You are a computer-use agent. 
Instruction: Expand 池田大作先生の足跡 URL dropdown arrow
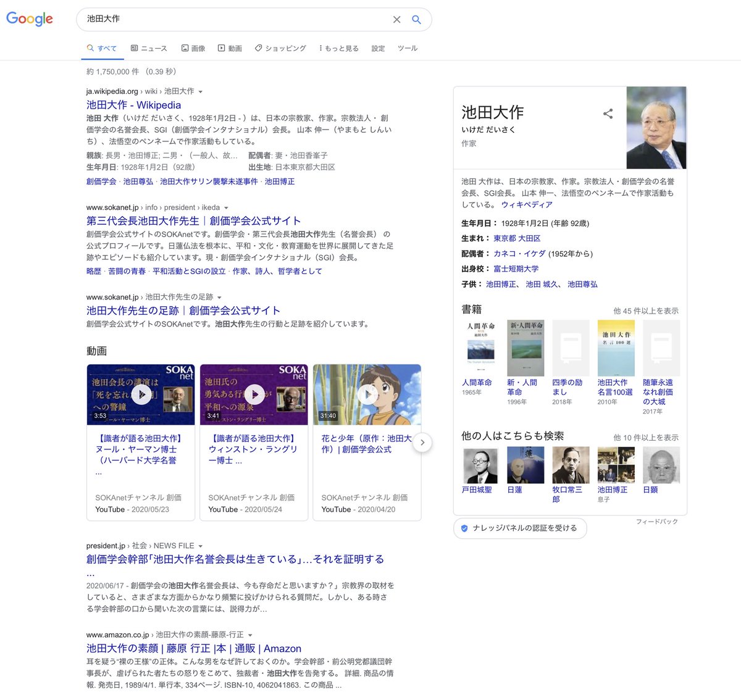(x=219, y=298)
